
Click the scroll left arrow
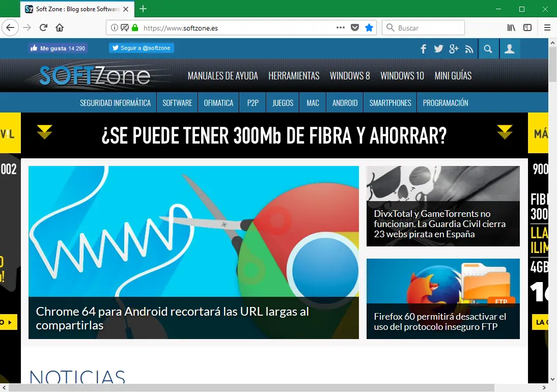[4, 387]
